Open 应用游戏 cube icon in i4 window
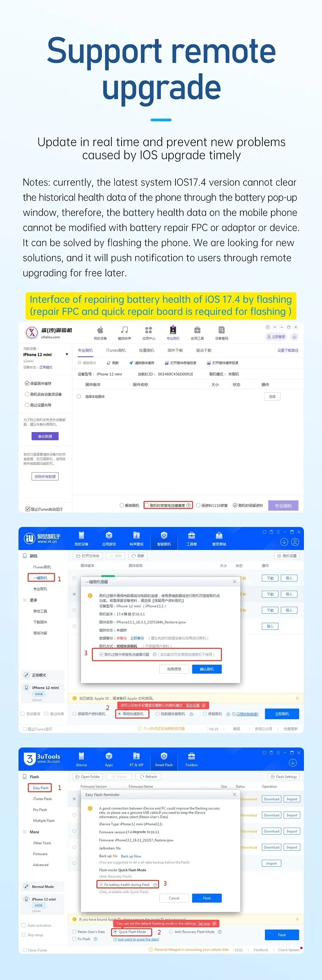 109,538
